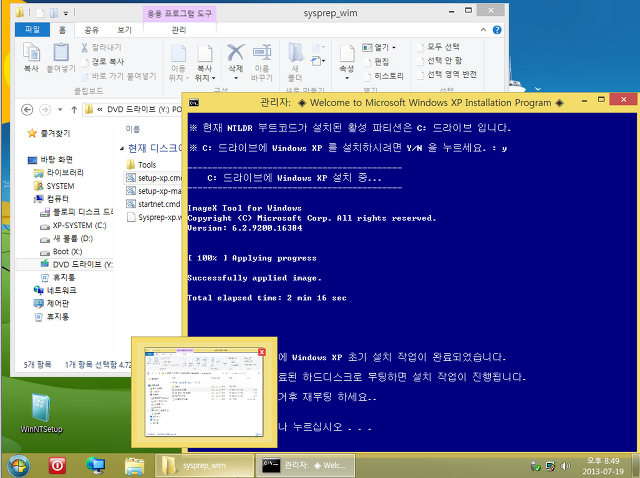This screenshot has width=640, height=478.
Task: Select setup-xp.cmd file
Action: pyautogui.click(x=153, y=178)
